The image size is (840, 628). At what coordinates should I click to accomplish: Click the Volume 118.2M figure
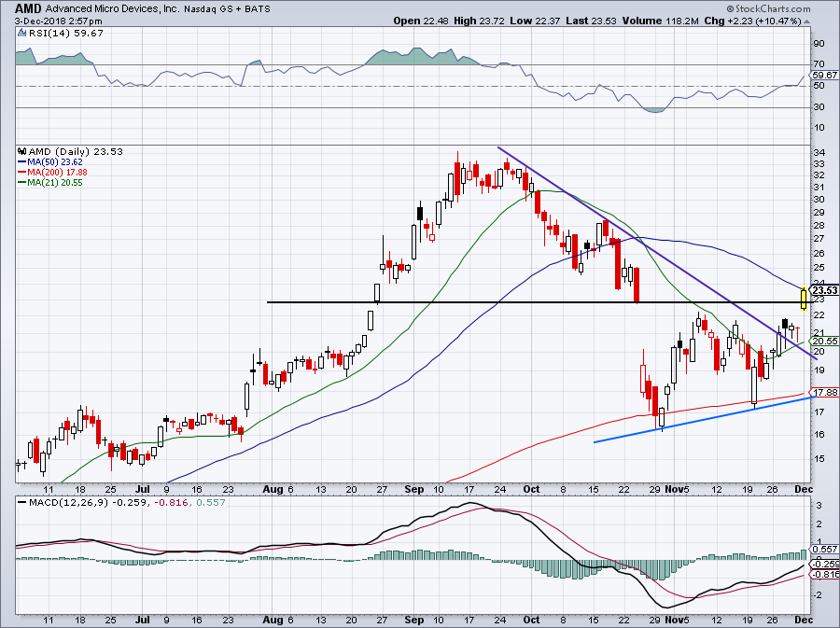[661, 21]
